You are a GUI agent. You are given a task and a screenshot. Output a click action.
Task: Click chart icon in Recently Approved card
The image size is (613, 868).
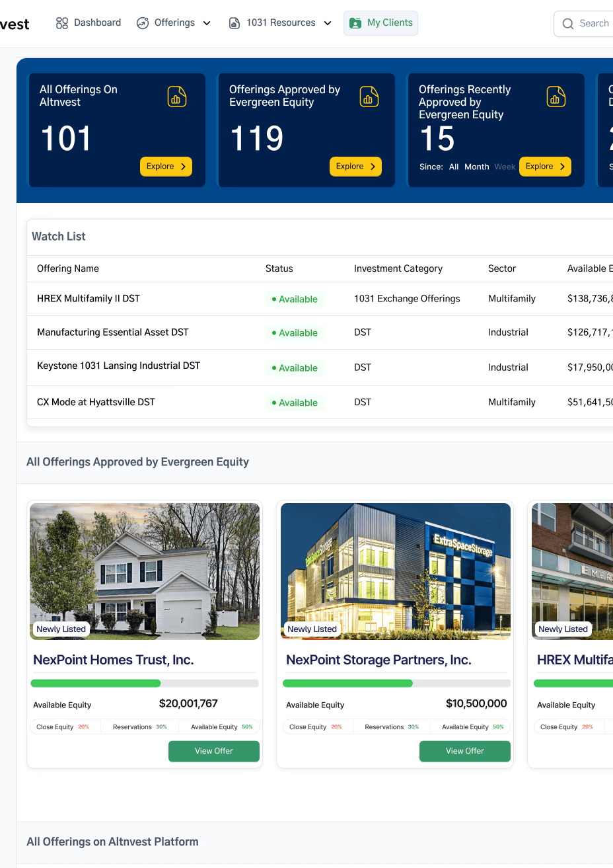pos(556,97)
